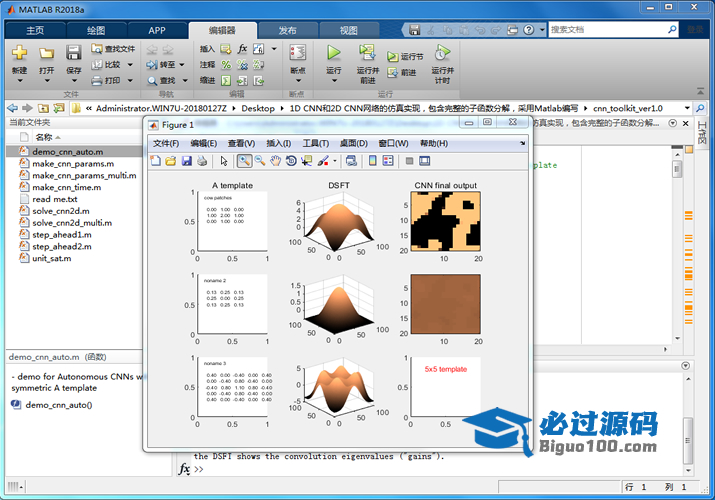
Task: Click the Advance (前进) icon
Action: point(392,72)
